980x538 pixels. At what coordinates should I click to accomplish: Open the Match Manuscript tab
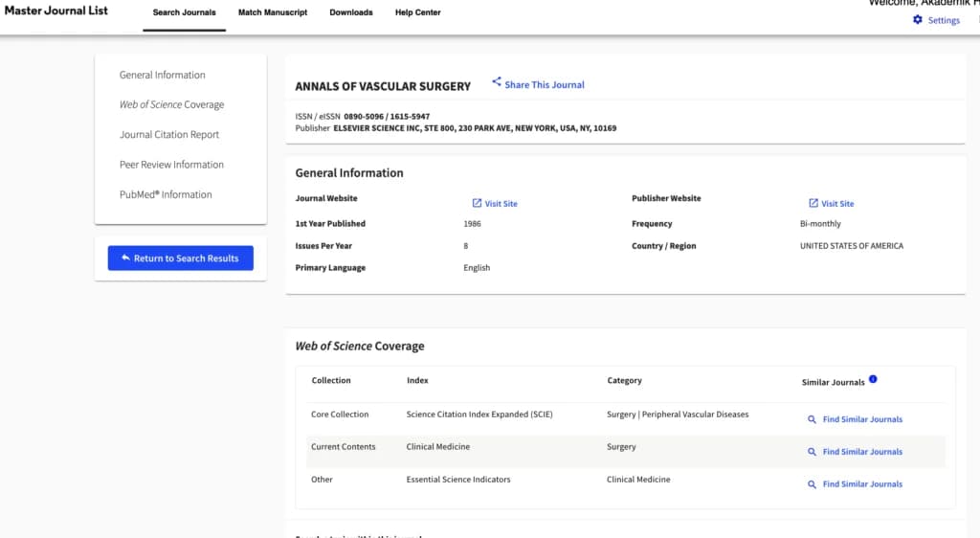[x=273, y=12]
